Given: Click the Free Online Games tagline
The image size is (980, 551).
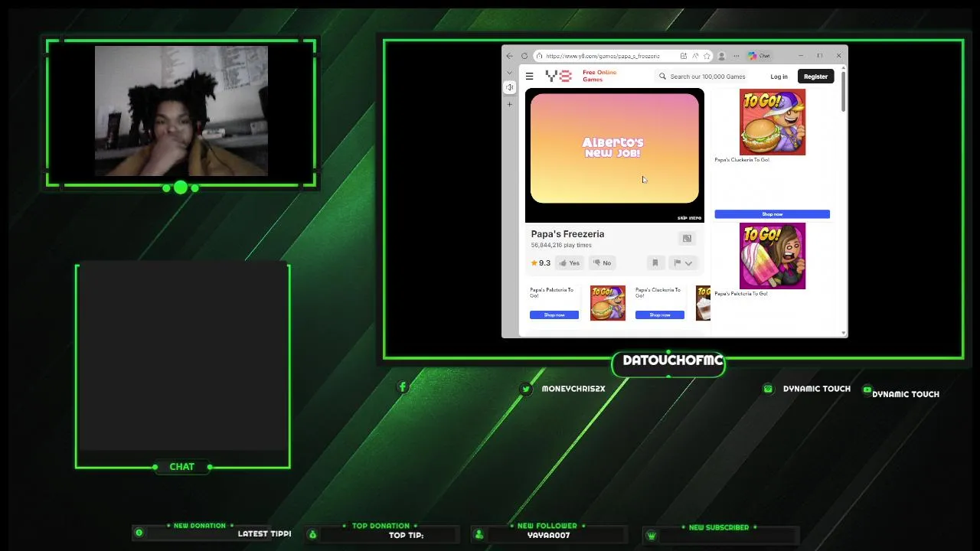Looking at the screenshot, I should pos(599,76).
